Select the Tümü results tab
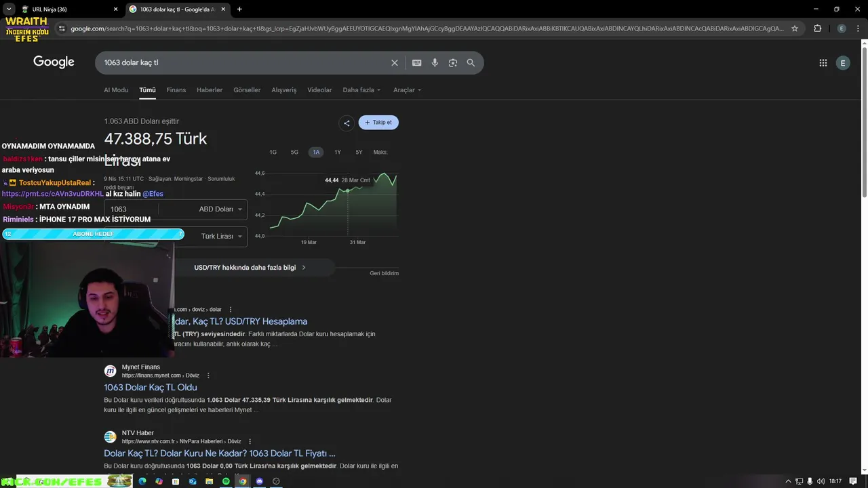Screen dimensions: 868x488 [x=147, y=90]
